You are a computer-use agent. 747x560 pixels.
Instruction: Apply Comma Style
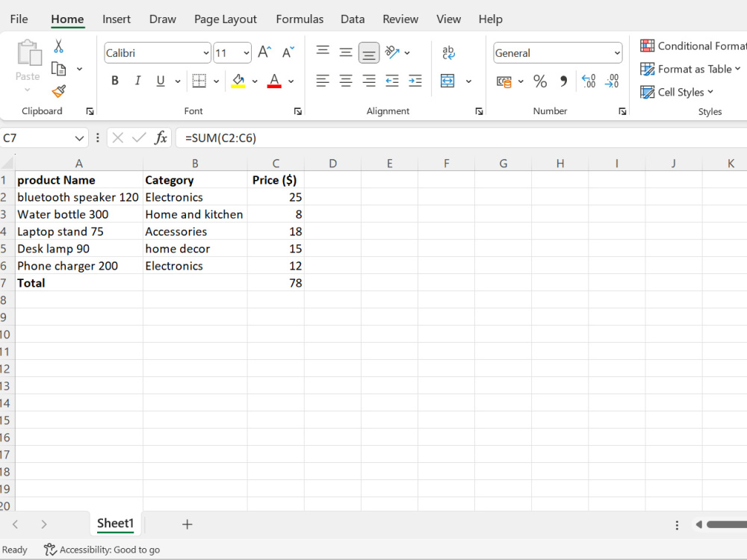tap(563, 81)
